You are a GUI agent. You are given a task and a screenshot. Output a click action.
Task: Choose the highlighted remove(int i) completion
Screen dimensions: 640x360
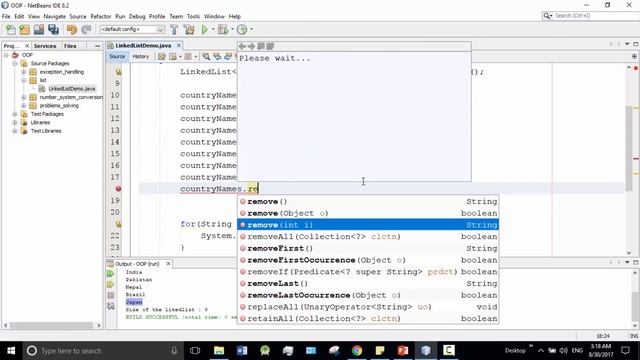[368, 225]
